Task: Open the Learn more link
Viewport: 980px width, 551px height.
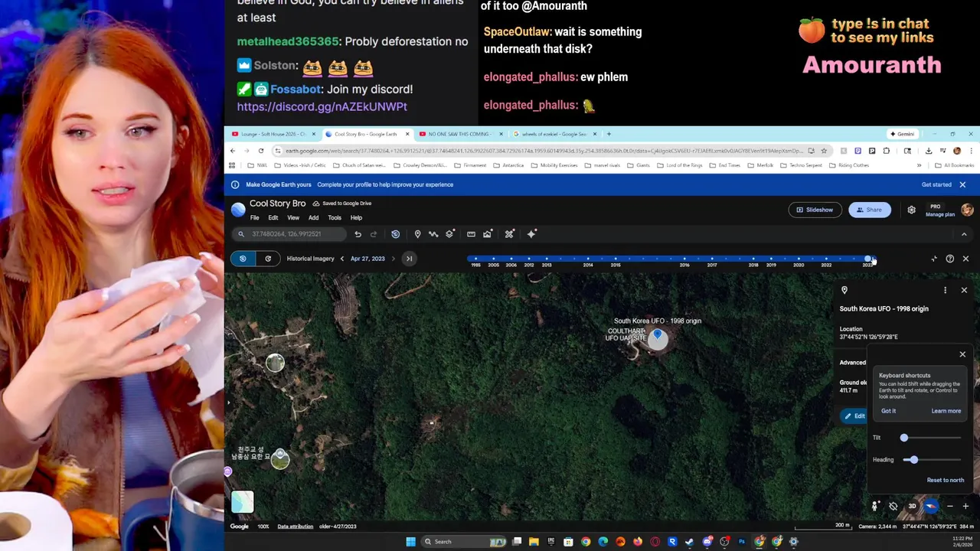Action: click(946, 411)
